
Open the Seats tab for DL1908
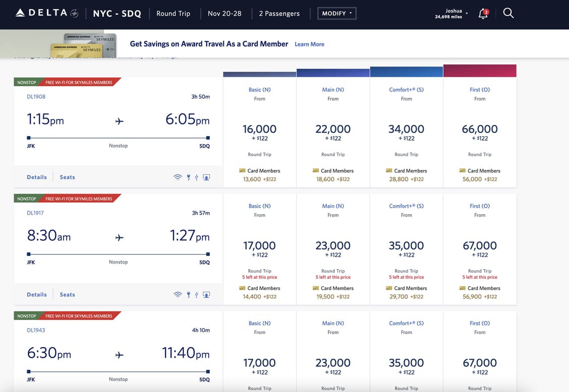point(67,177)
